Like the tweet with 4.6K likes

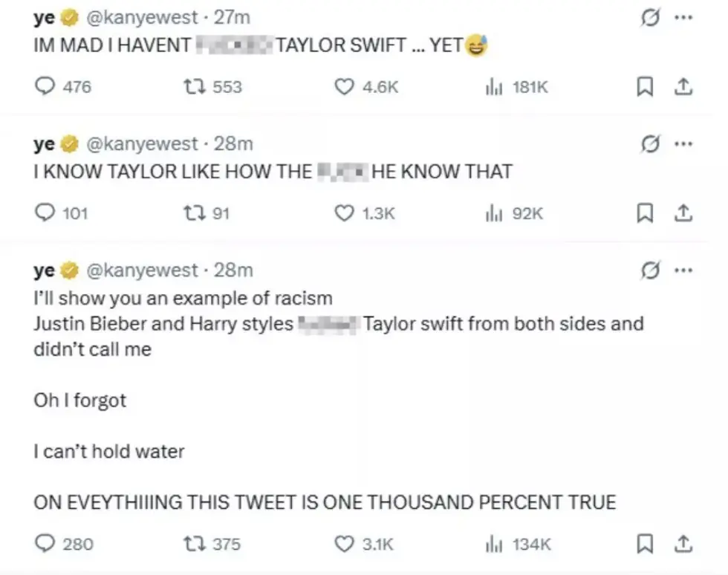(344, 87)
